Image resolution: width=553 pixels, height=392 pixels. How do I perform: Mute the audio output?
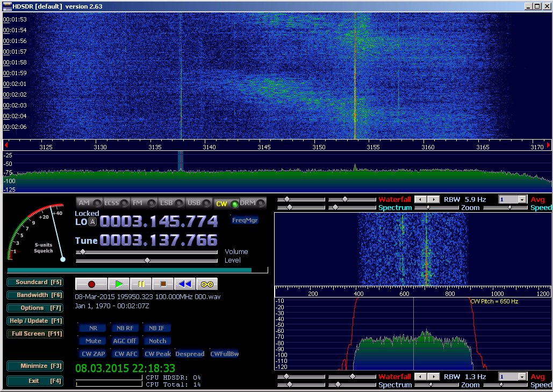coord(93,341)
